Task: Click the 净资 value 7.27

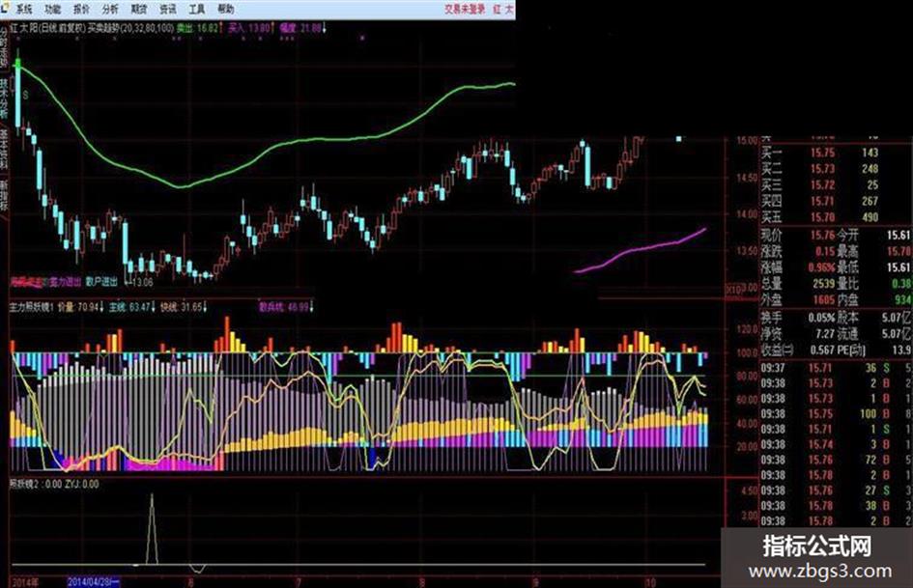Action: coord(825,334)
